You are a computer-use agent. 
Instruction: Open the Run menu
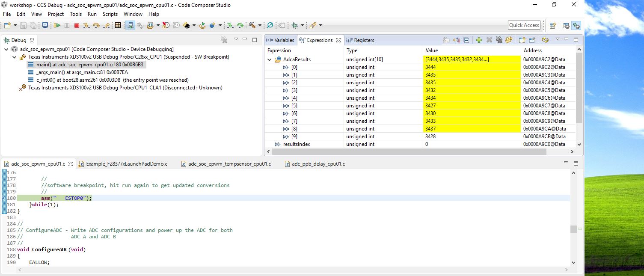coord(92,14)
